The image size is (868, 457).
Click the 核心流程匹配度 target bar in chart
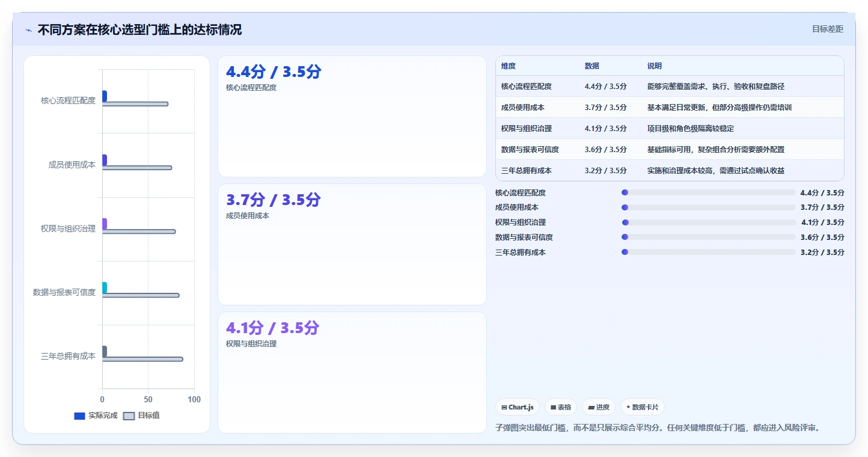(135, 104)
